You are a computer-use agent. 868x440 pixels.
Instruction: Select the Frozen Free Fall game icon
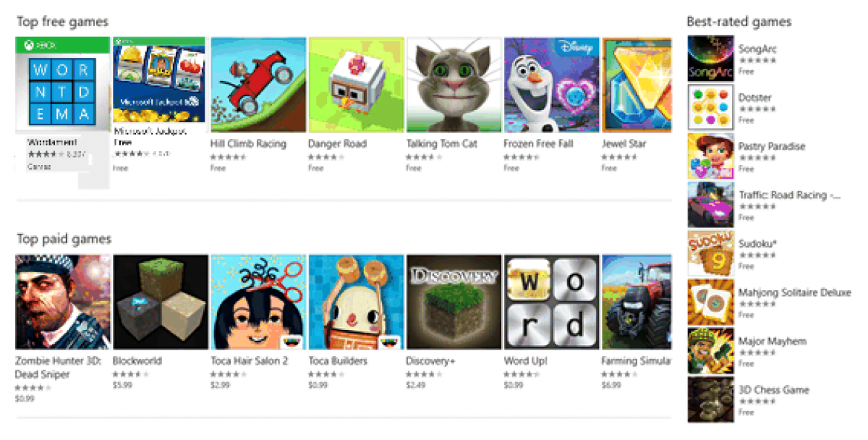551,85
